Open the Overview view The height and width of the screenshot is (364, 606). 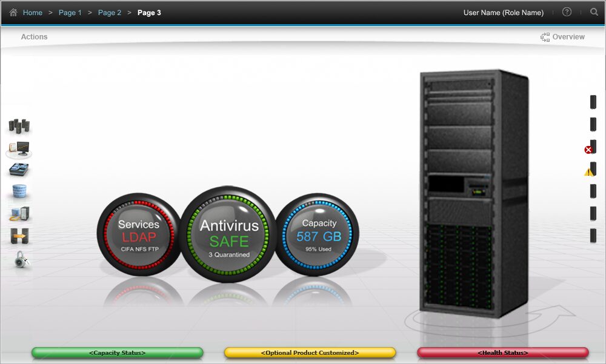[562, 37]
